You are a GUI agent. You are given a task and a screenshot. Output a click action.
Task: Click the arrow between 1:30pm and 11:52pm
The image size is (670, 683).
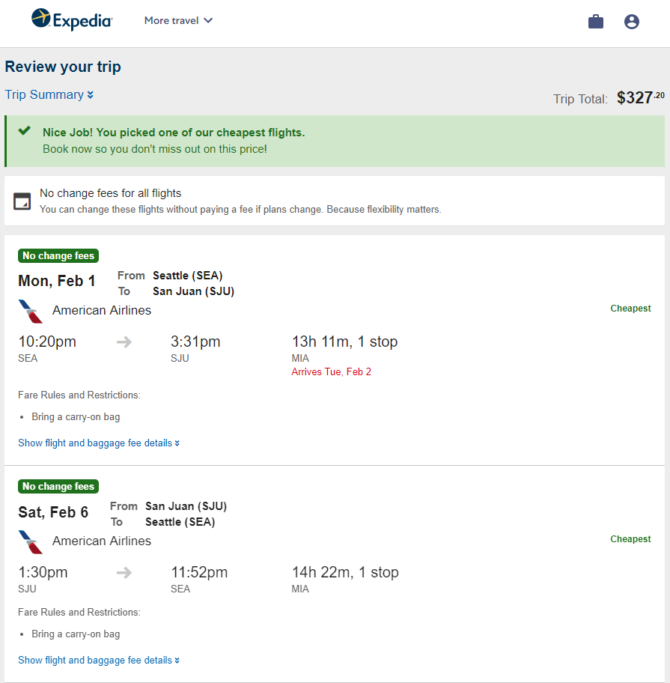(124, 572)
